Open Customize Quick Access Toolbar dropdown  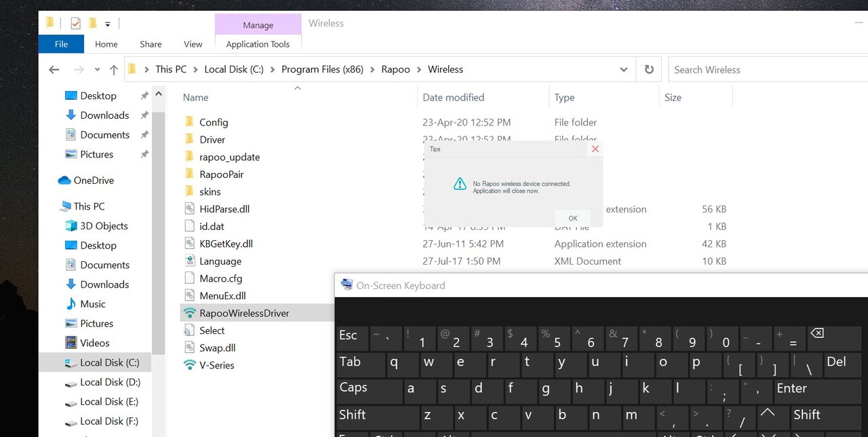[x=107, y=24]
